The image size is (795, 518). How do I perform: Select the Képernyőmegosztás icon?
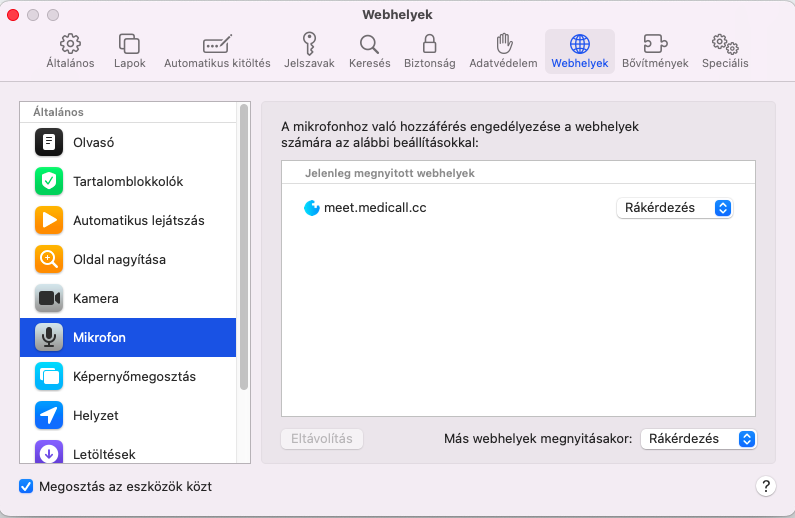pyautogui.click(x=49, y=376)
